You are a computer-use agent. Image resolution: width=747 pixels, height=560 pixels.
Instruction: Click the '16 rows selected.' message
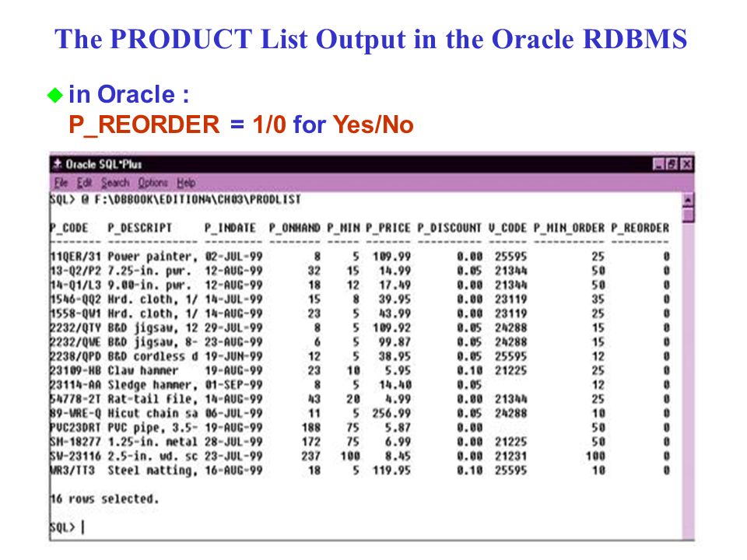[104, 499]
